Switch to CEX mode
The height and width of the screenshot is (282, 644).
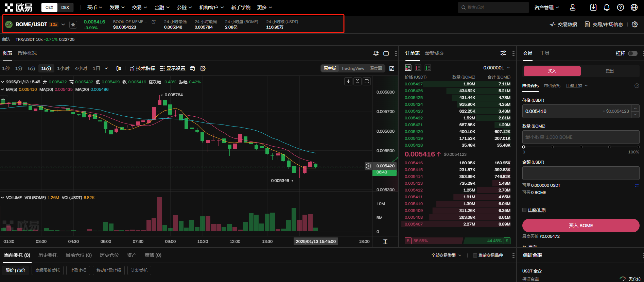pos(49,7)
